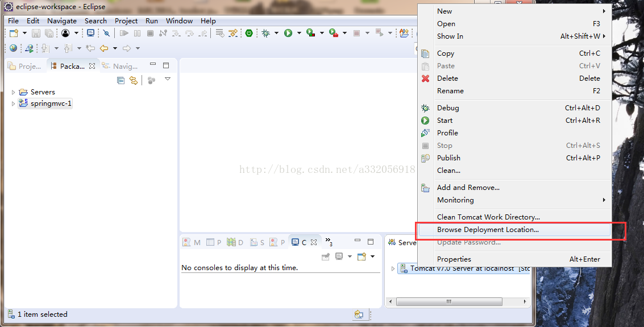Switch to the Project Explorer tab

click(x=25, y=66)
